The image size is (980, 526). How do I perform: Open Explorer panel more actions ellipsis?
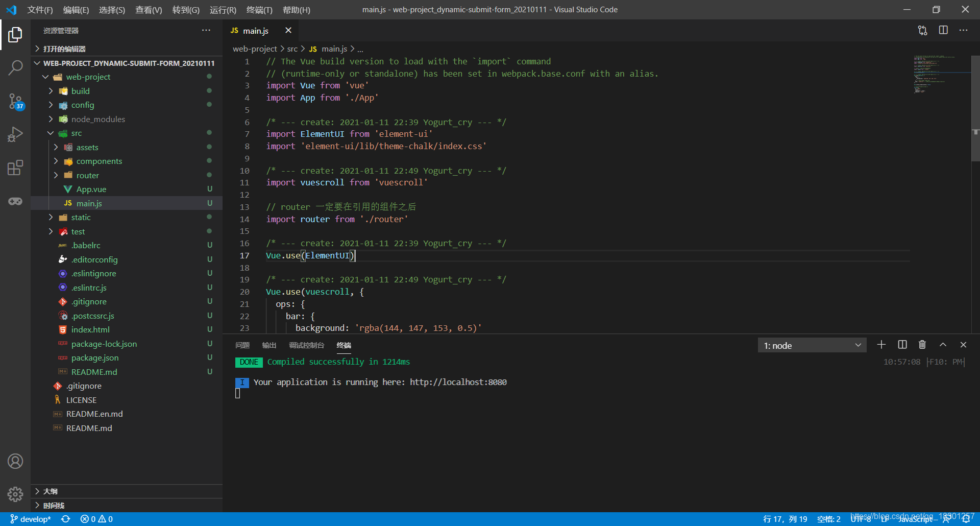point(206,30)
